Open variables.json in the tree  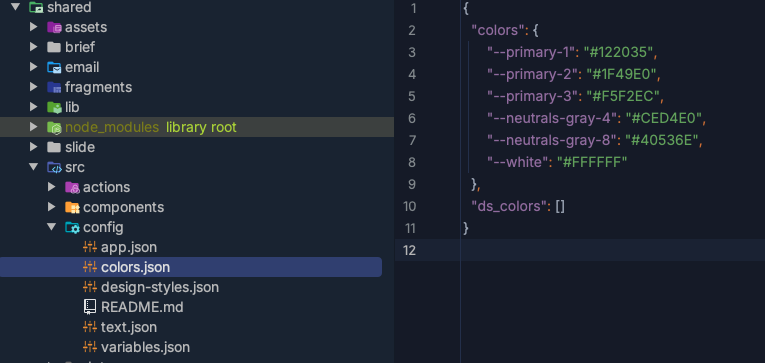(145, 347)
